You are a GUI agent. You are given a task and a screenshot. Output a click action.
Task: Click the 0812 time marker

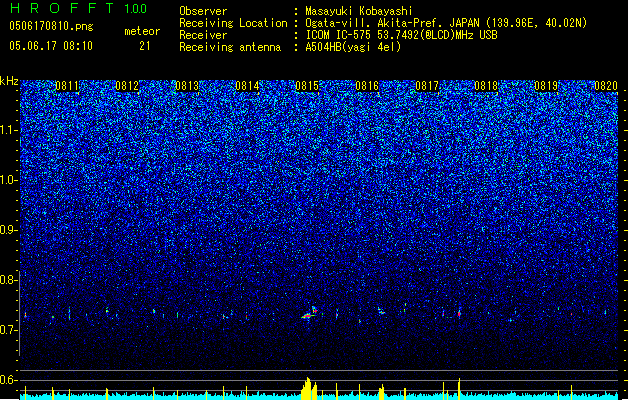click(x=127, y=86)
